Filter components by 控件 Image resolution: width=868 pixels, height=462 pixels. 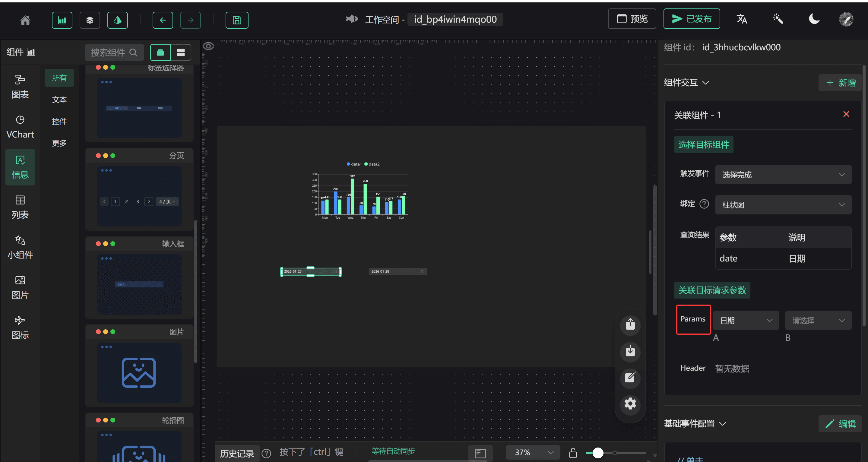tap(59, 121)
